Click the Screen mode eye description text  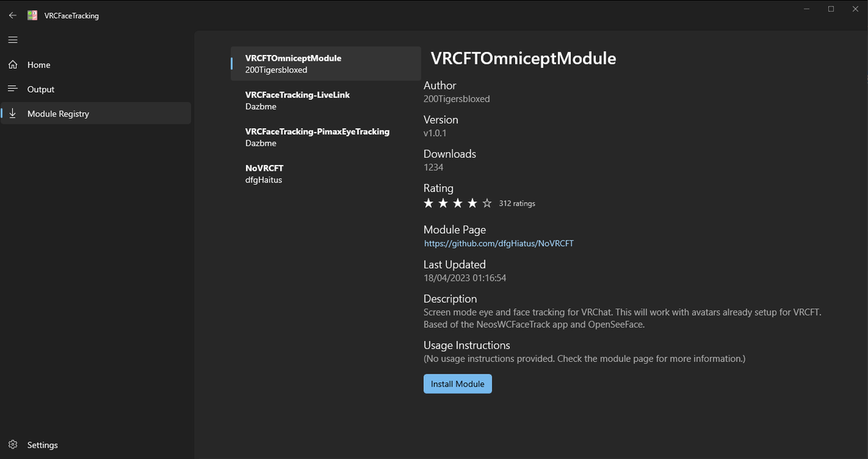[623, 319]
